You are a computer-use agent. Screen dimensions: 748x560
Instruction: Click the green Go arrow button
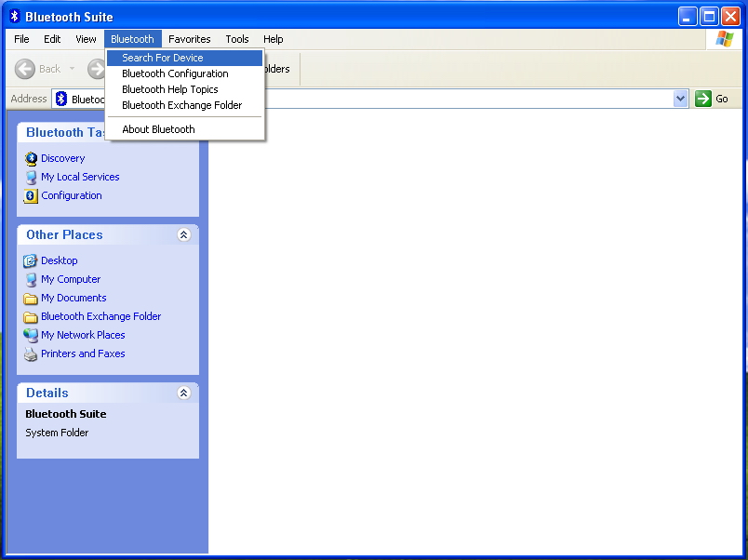702,99
